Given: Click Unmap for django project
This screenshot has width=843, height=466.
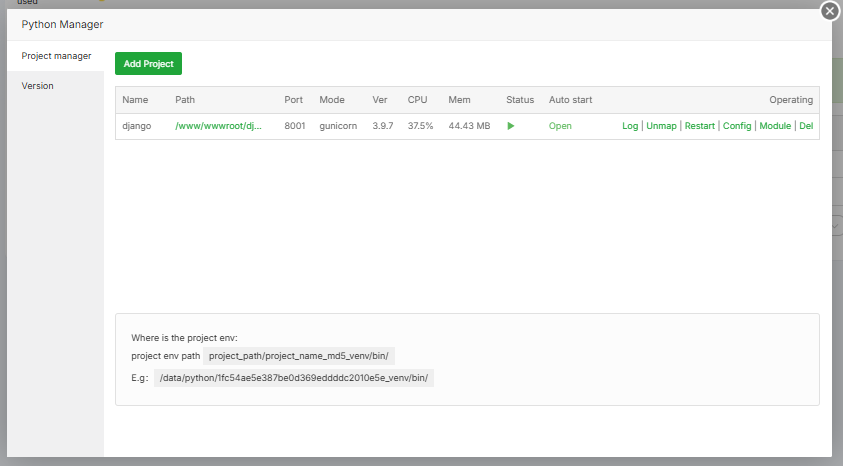Looking at the screenshot, I should [x=661, y=126].
